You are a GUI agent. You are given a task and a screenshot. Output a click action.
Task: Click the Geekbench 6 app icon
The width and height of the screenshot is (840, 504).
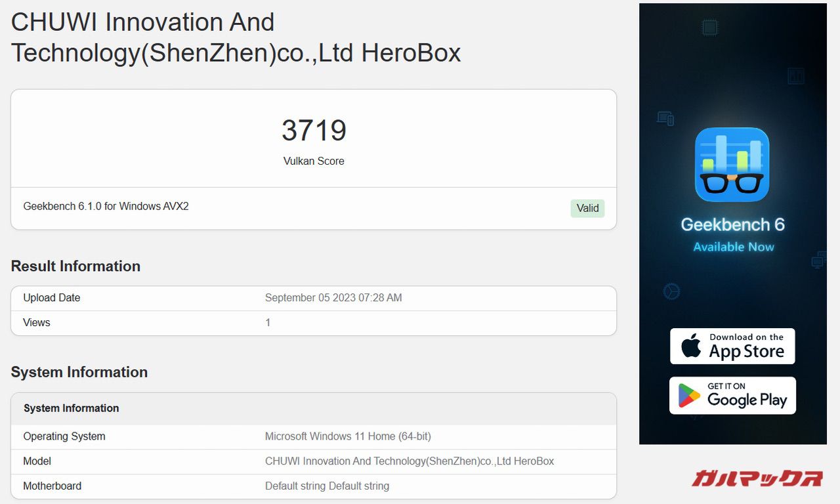[x=732, y=165]
